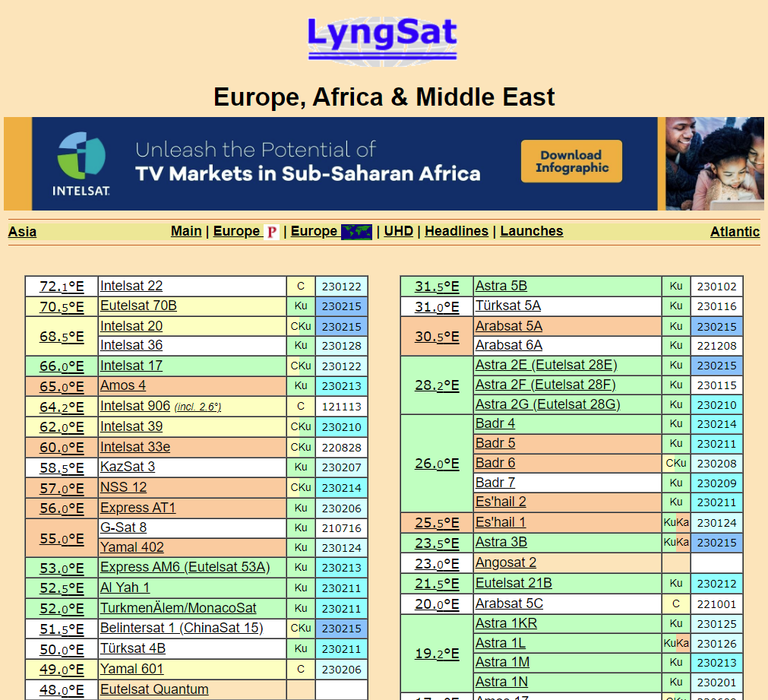
Task: Select the Eutelsat 70B satellite link
Action: click(138, 306)
